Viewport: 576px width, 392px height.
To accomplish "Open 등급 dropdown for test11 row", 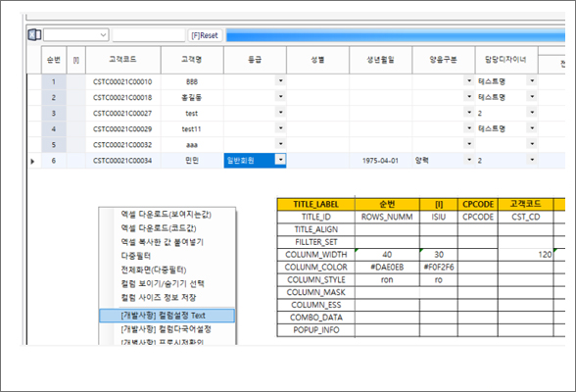I will 280,128.
